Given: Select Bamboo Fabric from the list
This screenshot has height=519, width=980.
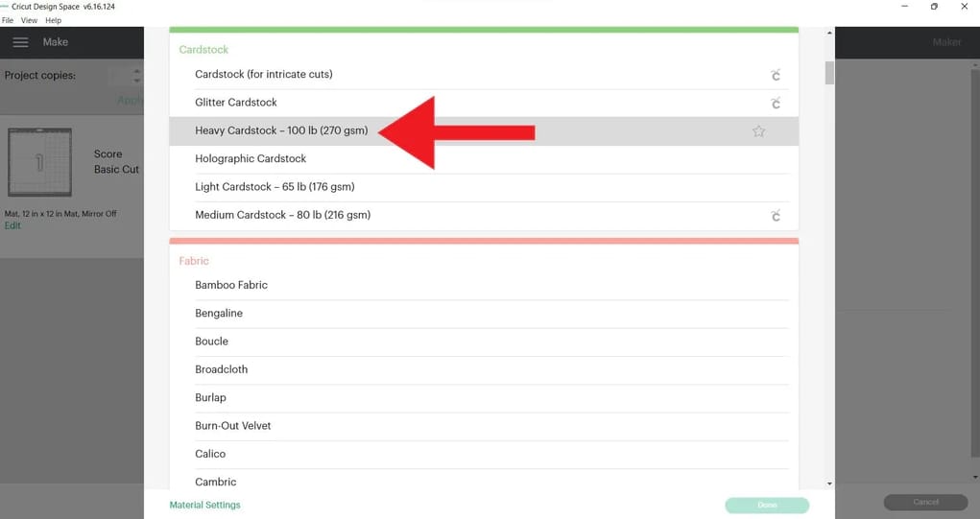Looking at the screenshot, I should click(x=231, y=285).
